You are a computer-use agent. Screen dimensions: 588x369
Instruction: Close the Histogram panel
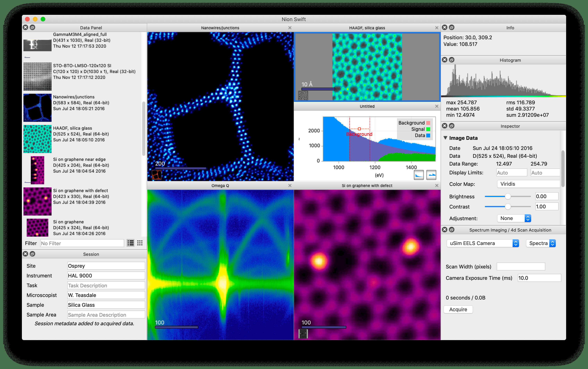pyautogui.click(x=445, y=60)
